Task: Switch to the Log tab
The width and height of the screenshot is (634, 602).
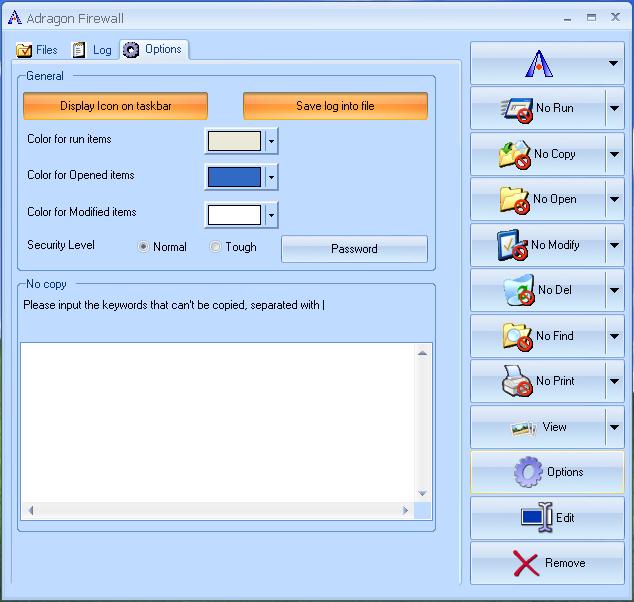Action: pos(92,50)
